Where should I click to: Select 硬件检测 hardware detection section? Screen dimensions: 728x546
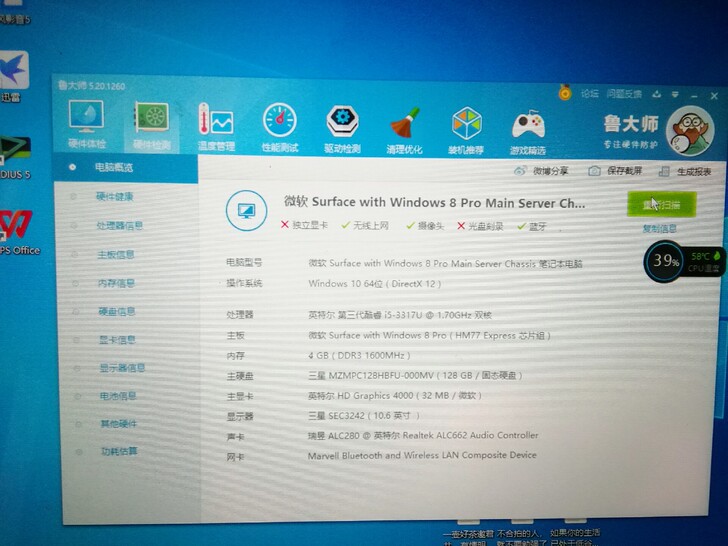[151, 125]
